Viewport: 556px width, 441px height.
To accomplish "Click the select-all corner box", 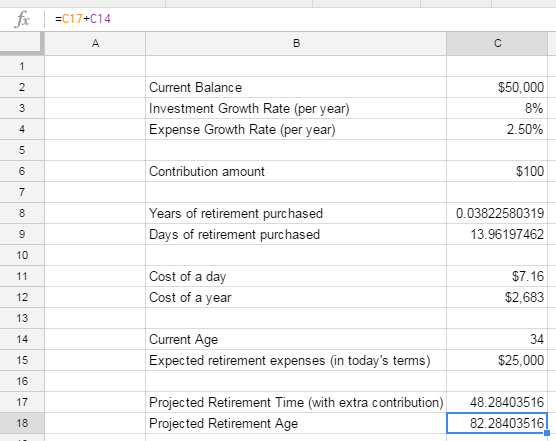I will click(22, 43).
